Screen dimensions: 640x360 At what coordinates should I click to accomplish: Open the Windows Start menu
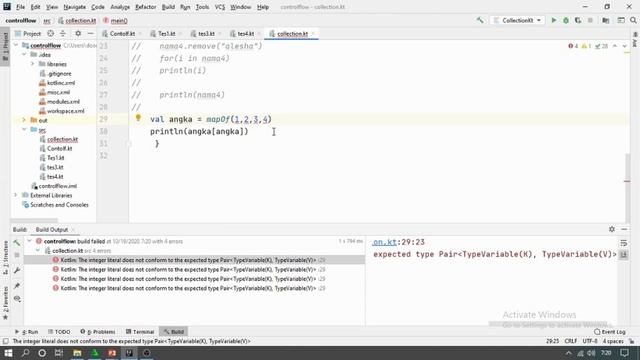click(x=8, y=353)
